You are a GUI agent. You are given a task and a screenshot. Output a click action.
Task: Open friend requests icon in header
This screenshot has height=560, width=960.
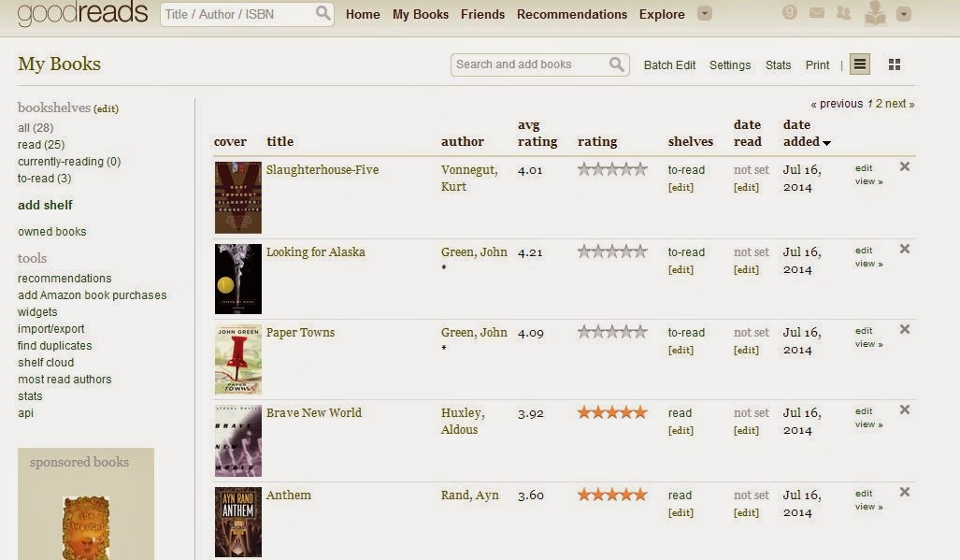point(844,12)
